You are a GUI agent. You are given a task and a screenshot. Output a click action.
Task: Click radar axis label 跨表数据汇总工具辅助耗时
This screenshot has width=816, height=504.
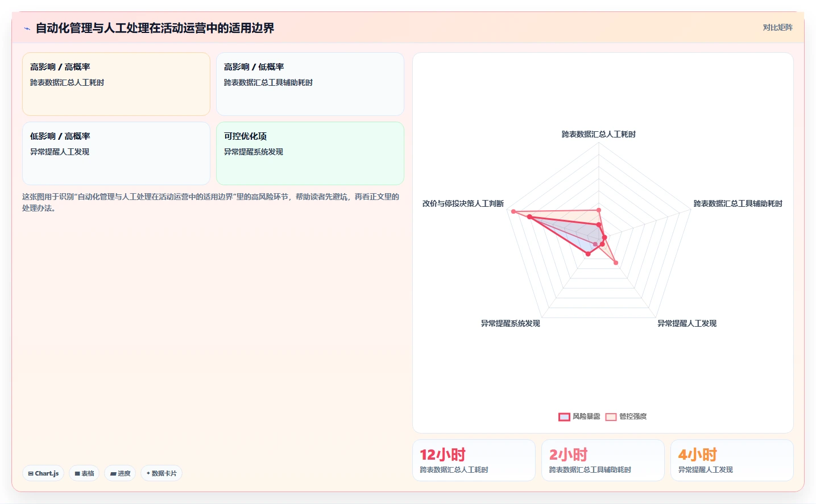pos(738,203)
